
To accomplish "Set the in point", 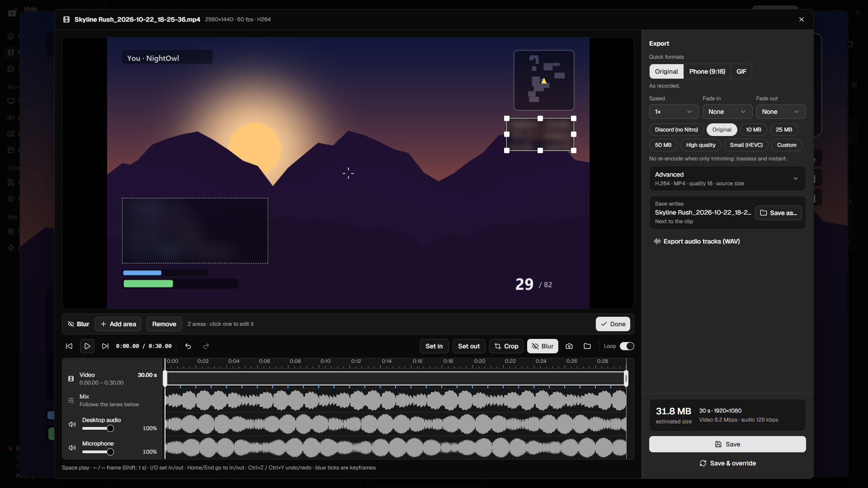I will 434,346.
